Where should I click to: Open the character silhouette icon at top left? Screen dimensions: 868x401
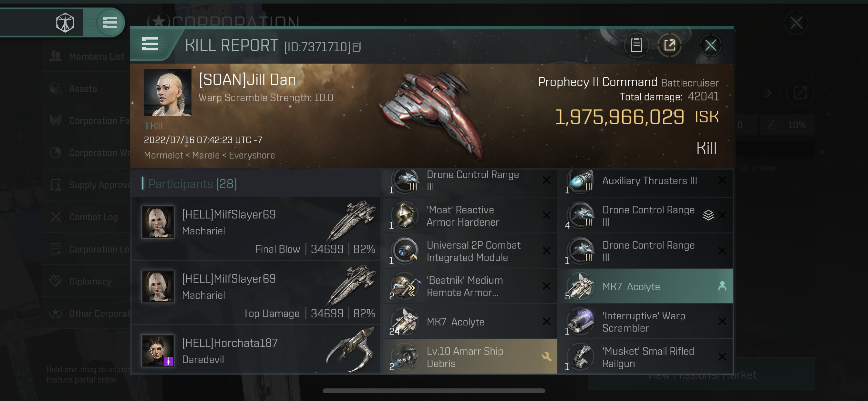pyautogui.click(x=65, y=23)
